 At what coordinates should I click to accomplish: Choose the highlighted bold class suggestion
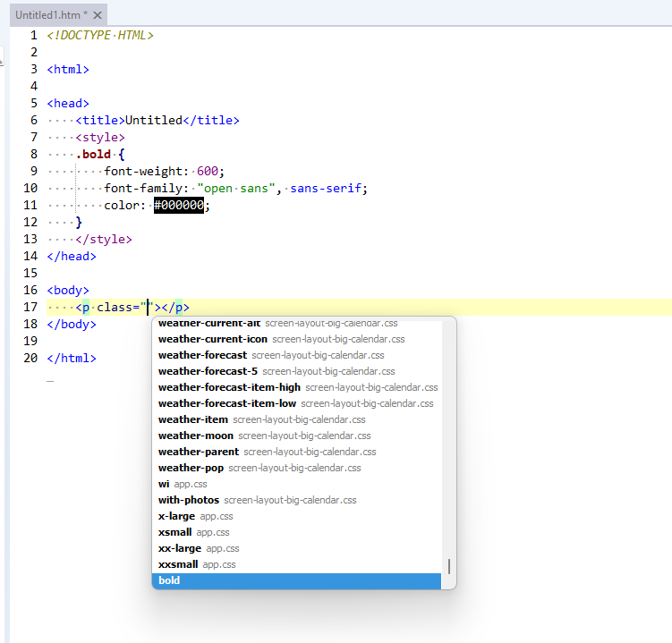coord(169,580)
